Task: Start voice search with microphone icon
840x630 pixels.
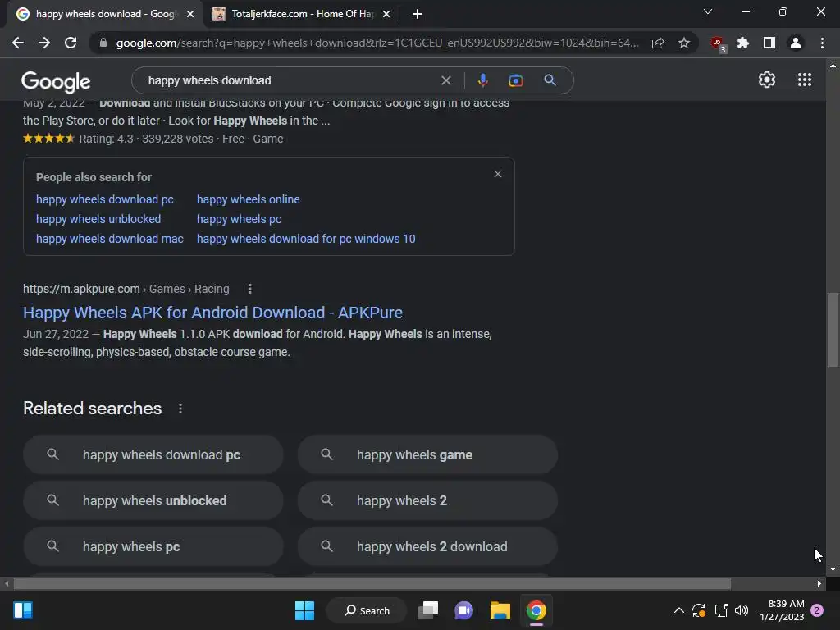Action: click(482, 80)
